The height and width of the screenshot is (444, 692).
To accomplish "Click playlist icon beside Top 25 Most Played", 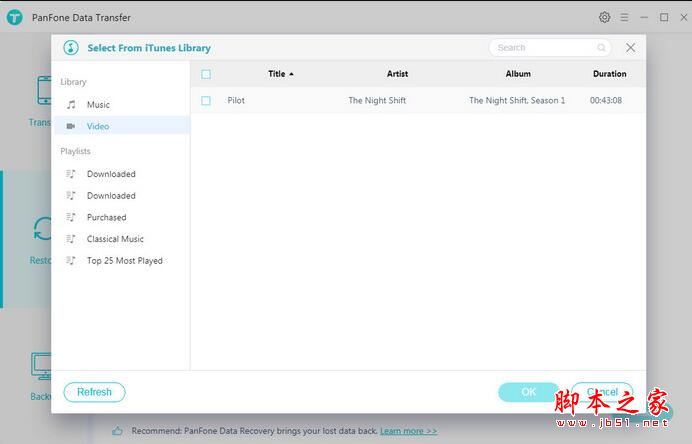I will (71, 260).
